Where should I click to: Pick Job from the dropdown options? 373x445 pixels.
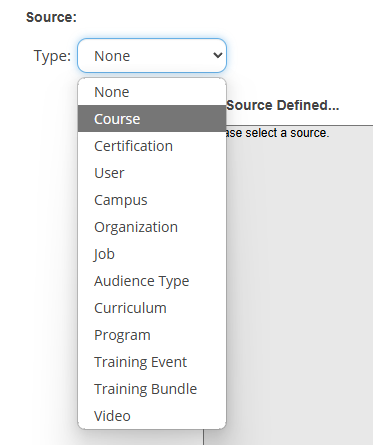[x=152, y=254]
